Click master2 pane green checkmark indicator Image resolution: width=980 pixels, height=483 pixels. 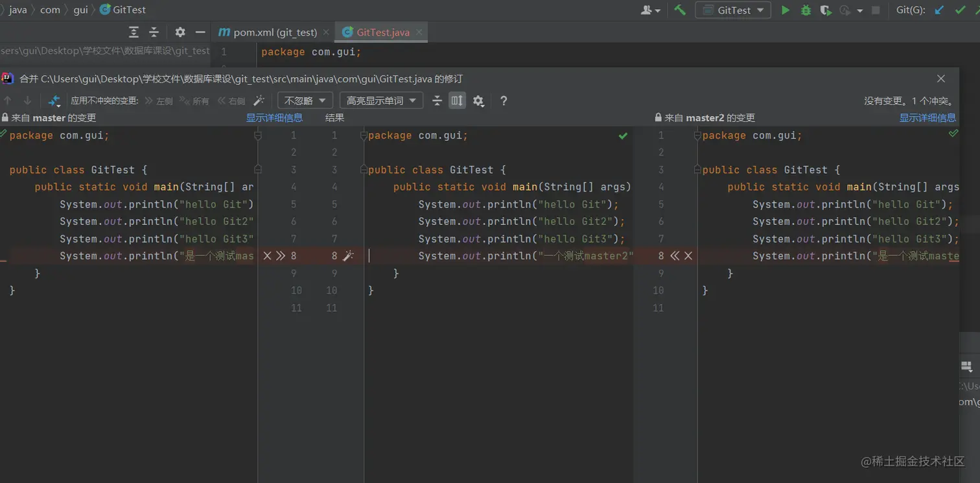[x=953, y=134]
